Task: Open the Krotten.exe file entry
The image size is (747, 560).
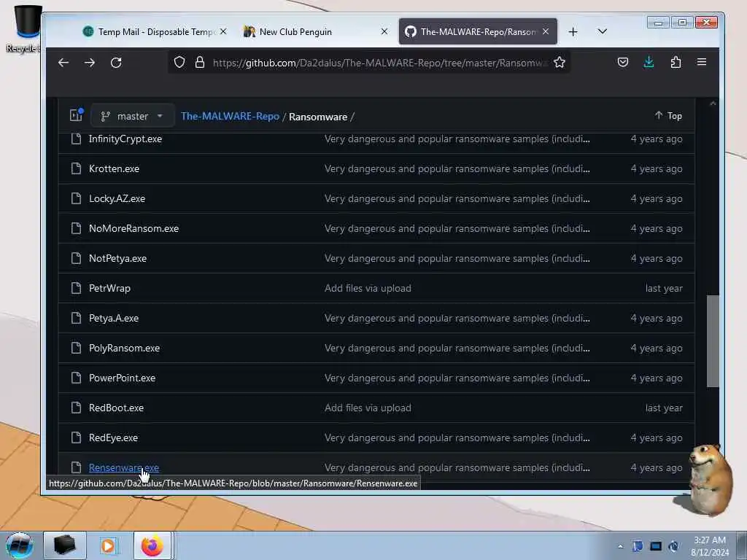Action: tap(114, 168)
